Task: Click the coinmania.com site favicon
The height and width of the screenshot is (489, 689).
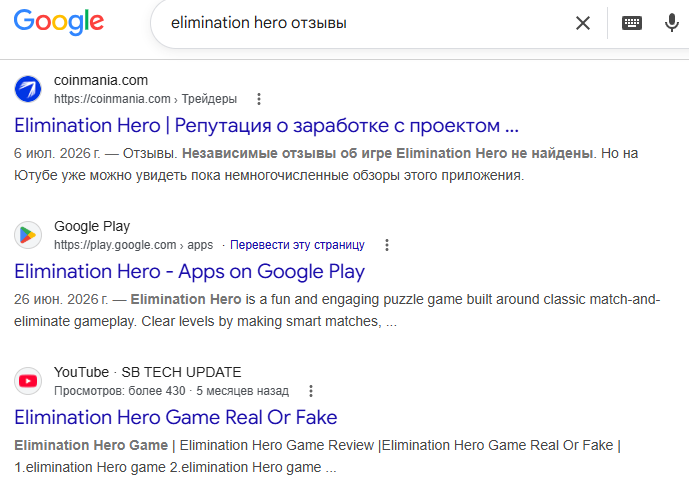Action: coord(28,89)
